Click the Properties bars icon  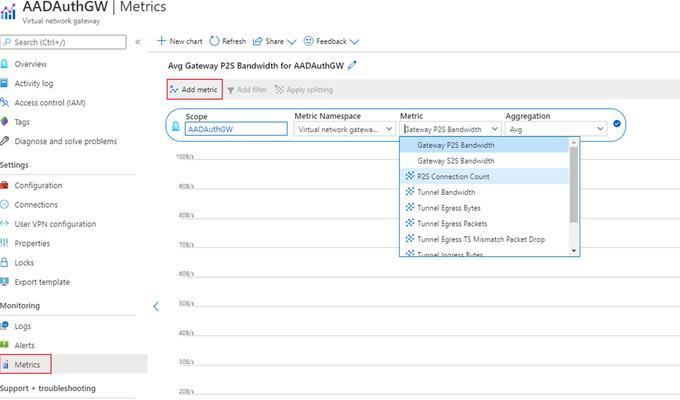click(x=4, y=243)
